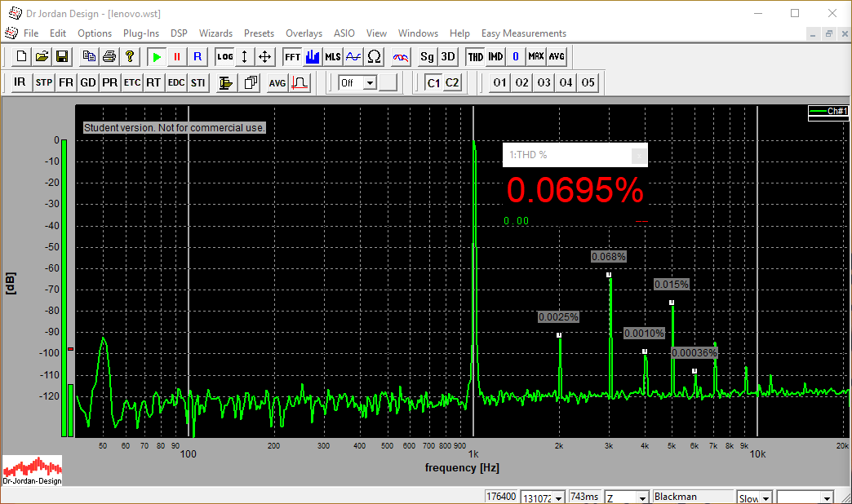Toggle THD measurement display
Viewport: 852px width, 504px height.
(x=476, y=56)
